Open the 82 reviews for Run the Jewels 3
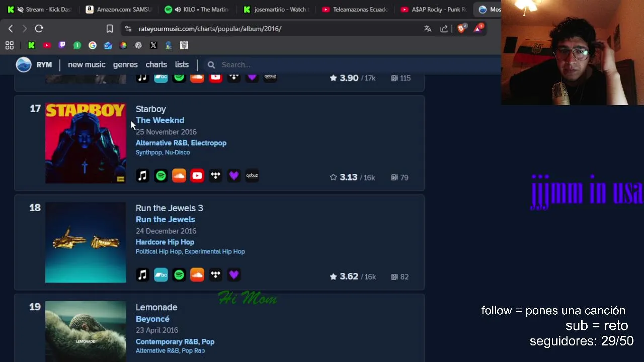This screenshot has height=362, width=644. pos(400,277)
